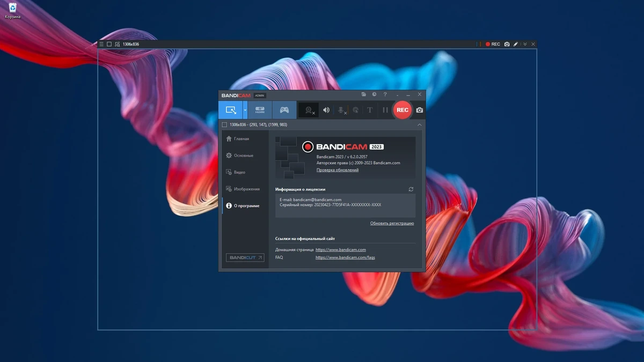The height and width of the screenshot is (362, 644).
Task: Click the Информация о лицензии heading
Action: [x=300, y=189]
